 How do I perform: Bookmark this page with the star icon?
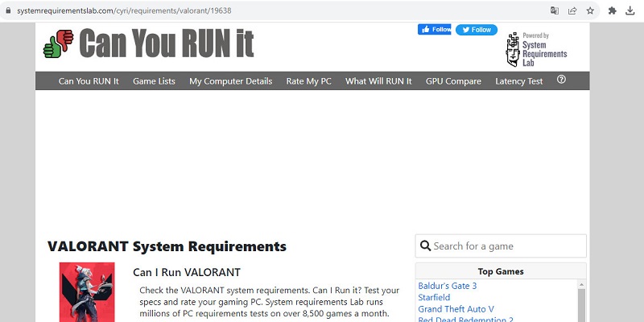click(x=590, y=10)
